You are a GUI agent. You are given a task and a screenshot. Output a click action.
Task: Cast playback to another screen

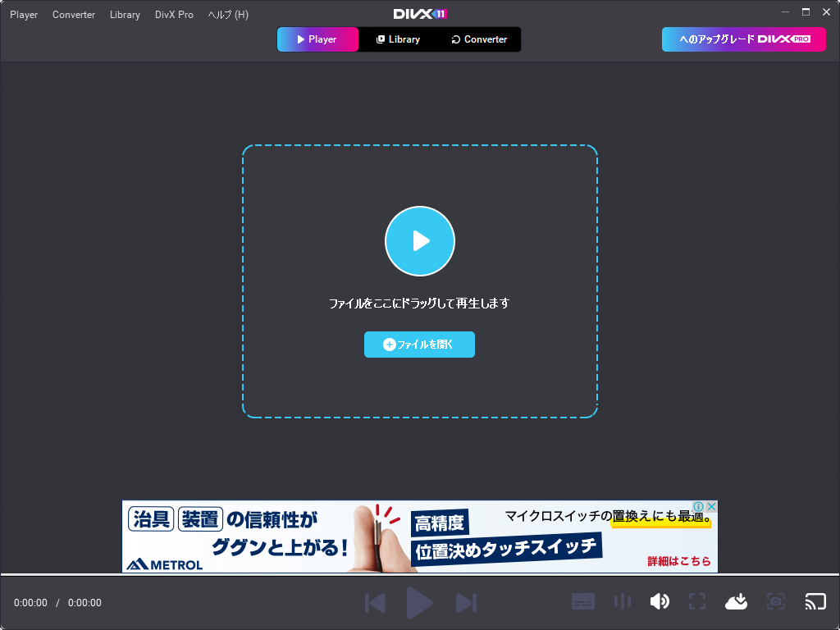(815, 601)
